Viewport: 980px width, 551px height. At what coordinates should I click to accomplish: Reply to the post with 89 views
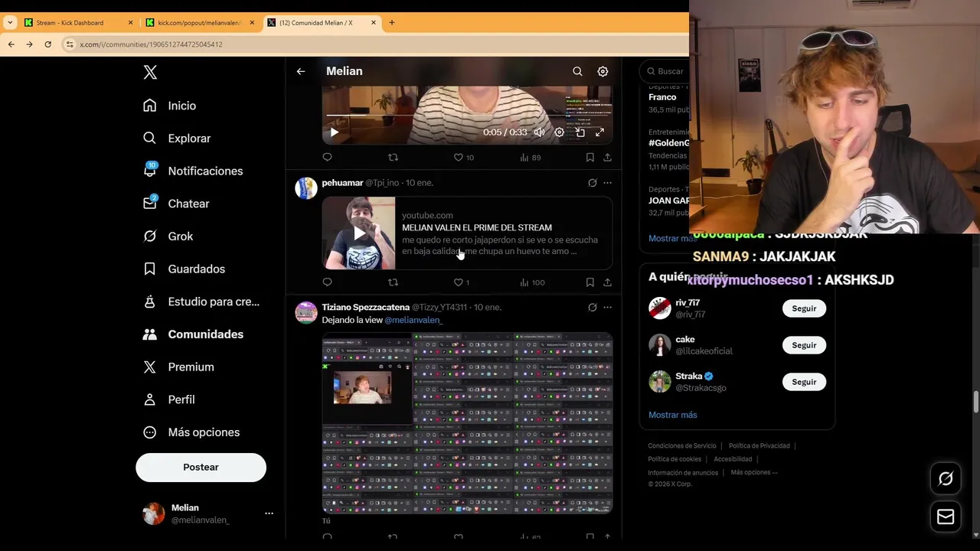[327, 158]
